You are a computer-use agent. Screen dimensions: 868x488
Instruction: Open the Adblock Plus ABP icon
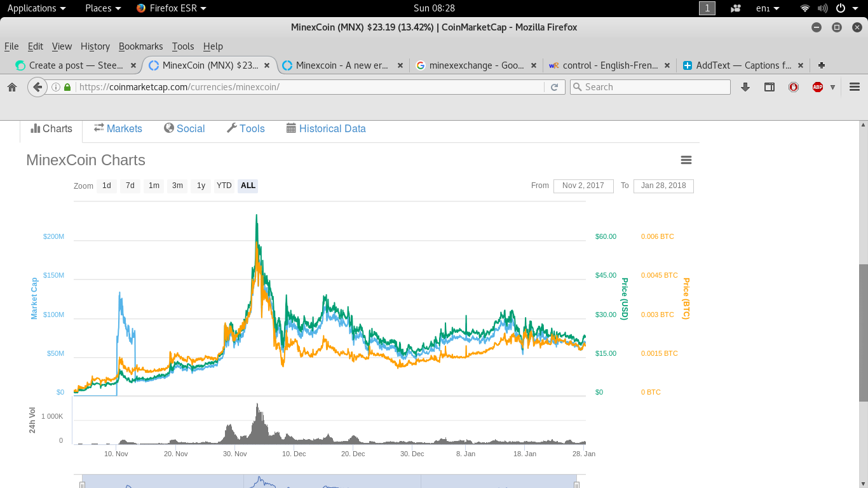[x=818, y=87]
